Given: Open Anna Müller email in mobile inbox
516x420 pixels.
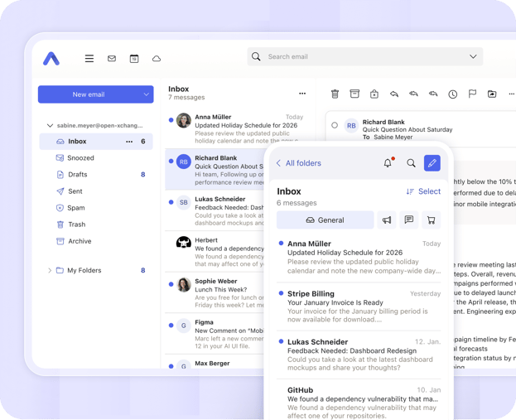Looking at the screenshot, I should (x=359, y=257).
